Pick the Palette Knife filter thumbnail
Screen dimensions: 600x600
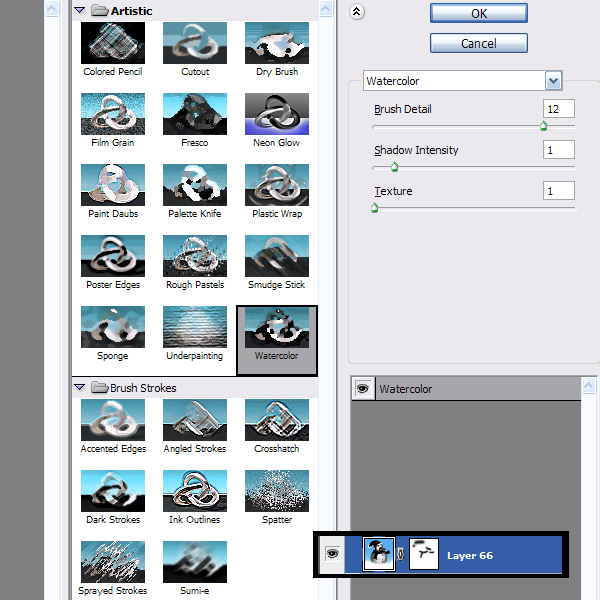(195, 185)
